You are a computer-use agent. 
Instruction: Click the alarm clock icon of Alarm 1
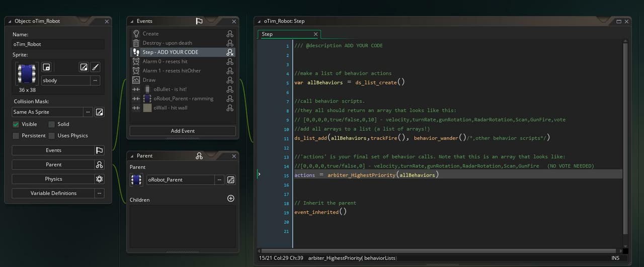tap(136, 70)
